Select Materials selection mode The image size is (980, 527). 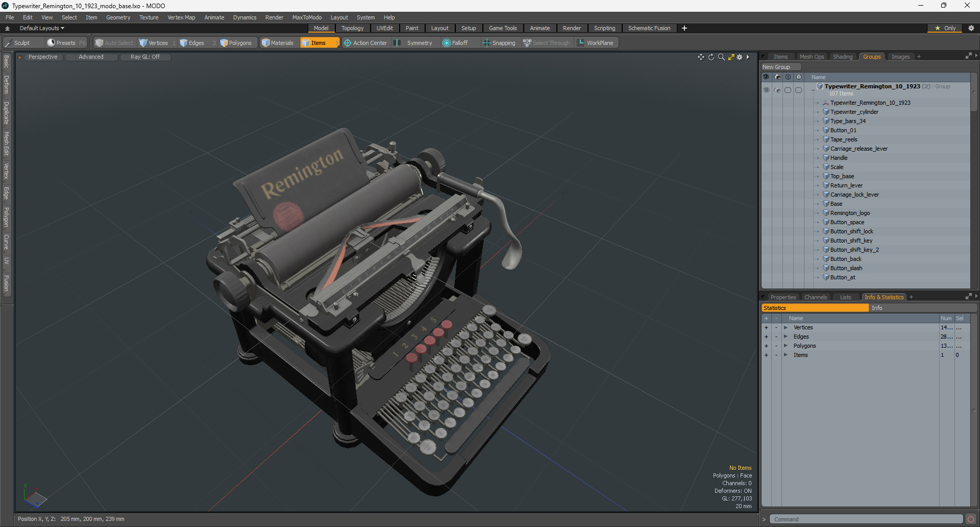coord(278,43)
